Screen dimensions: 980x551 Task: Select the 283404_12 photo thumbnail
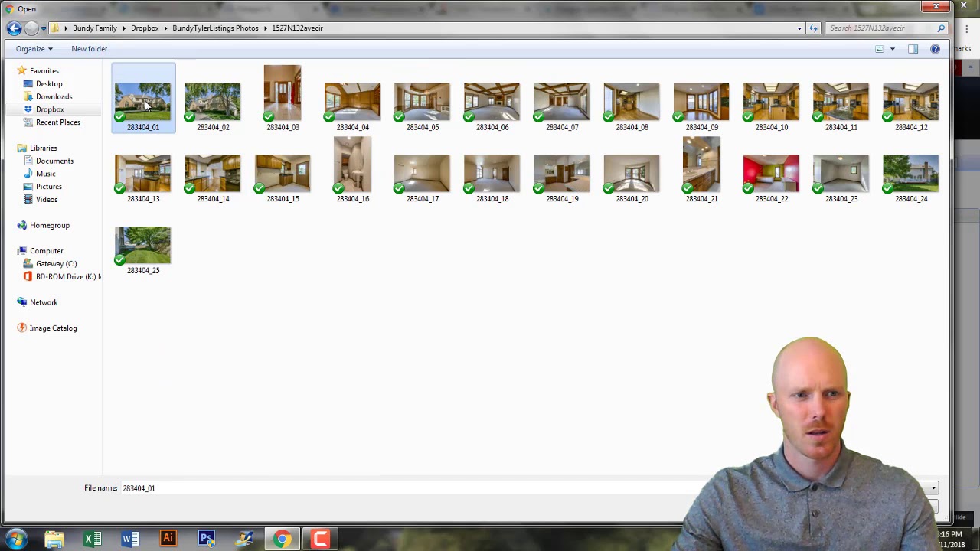pos(910,102)
